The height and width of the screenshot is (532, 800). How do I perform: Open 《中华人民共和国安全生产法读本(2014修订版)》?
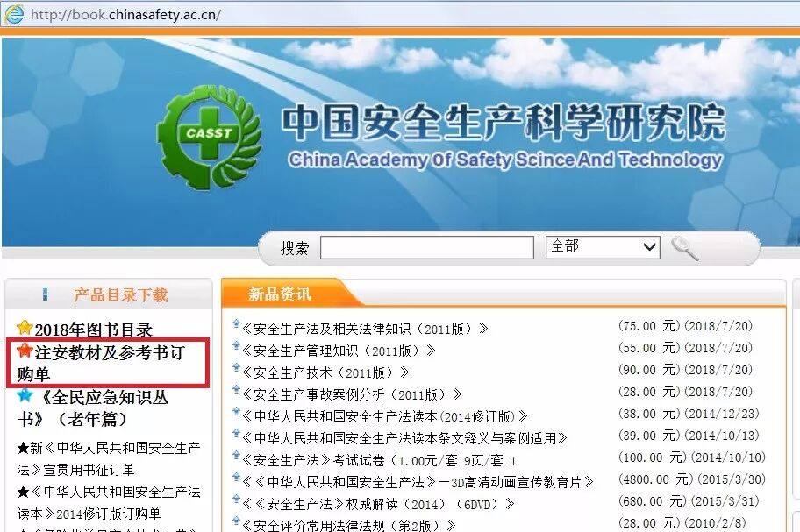(x=385, y=416)
